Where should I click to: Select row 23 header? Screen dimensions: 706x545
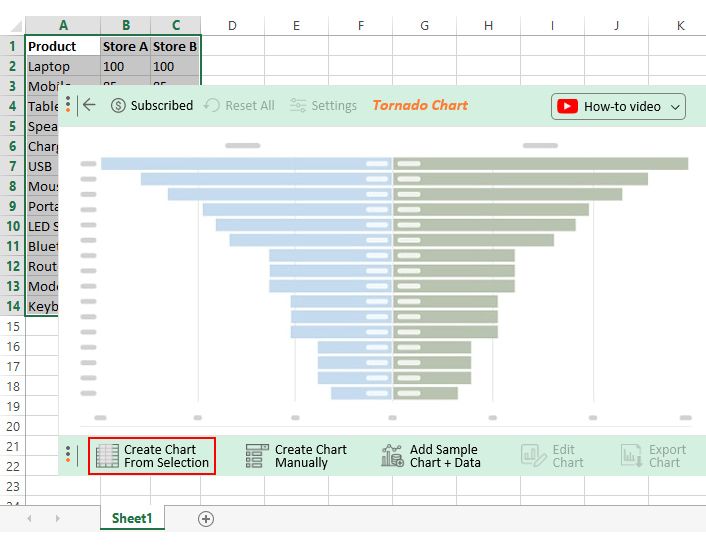tap(12, 486)
